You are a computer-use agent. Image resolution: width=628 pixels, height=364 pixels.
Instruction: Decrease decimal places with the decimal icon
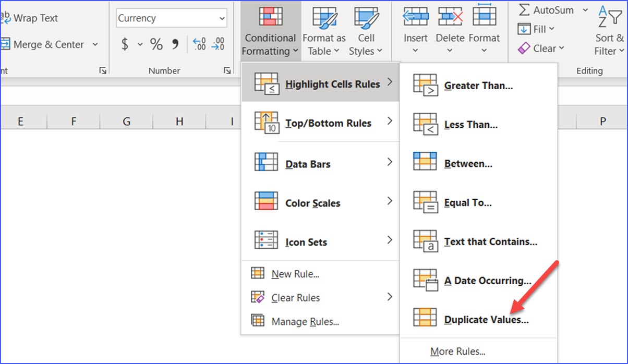click(x=218, y=44)
